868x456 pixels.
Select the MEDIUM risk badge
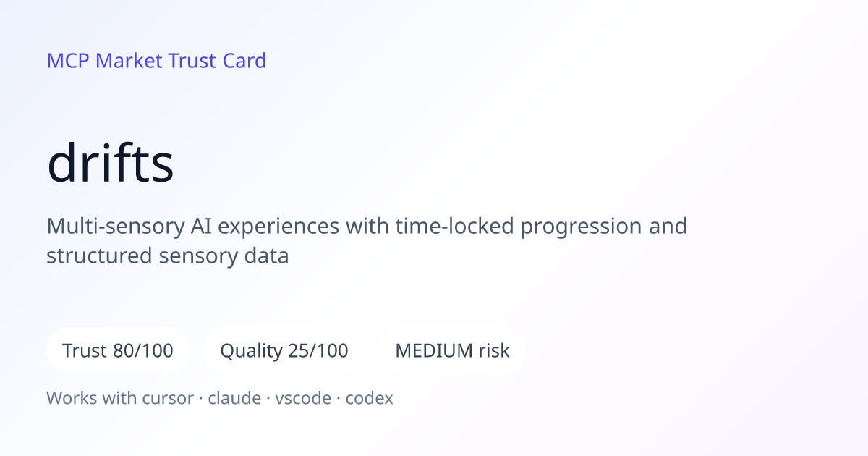pos(452,351)
